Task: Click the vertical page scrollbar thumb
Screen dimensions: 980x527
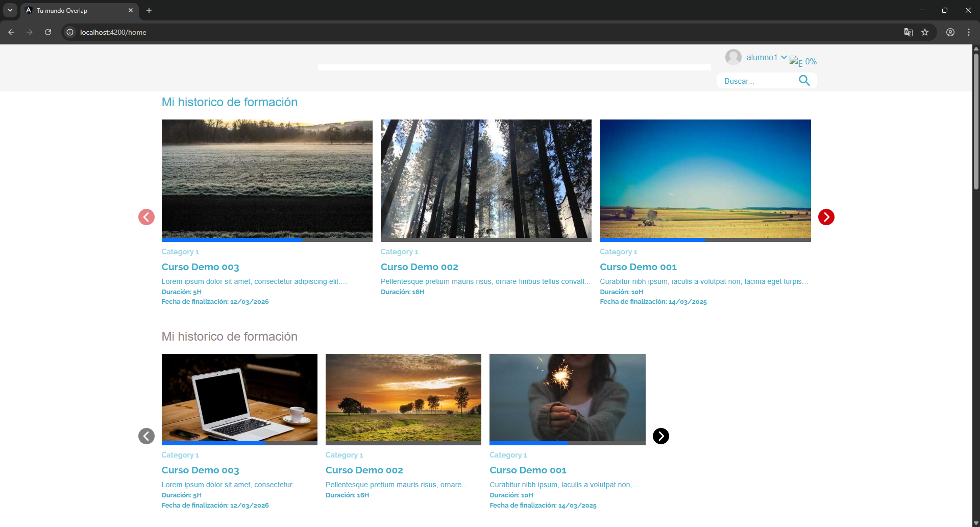Action: (976, 121)
